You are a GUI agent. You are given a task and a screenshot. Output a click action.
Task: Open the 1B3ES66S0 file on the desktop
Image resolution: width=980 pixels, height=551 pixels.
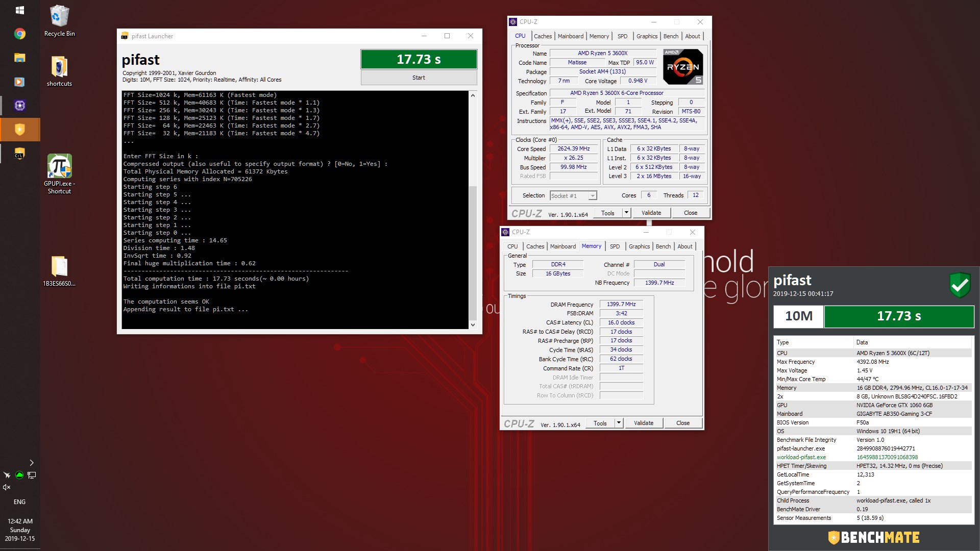tap(59, 271)
